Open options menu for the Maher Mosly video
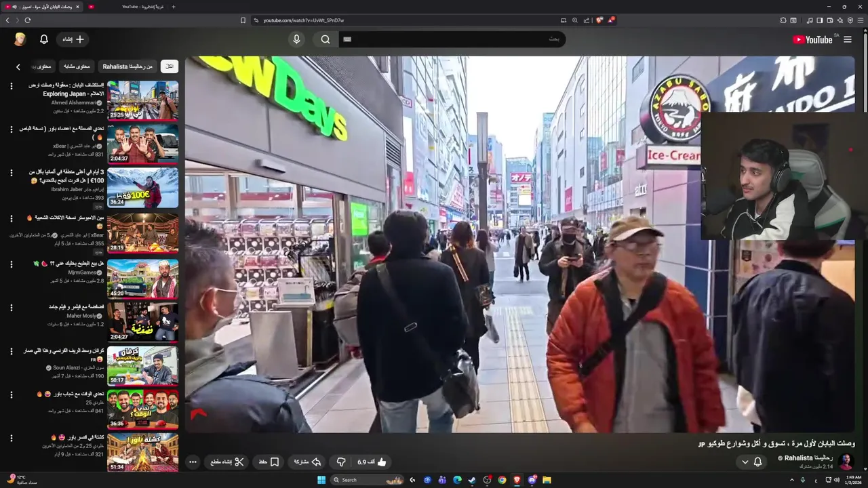 click(x=11, y=307)
